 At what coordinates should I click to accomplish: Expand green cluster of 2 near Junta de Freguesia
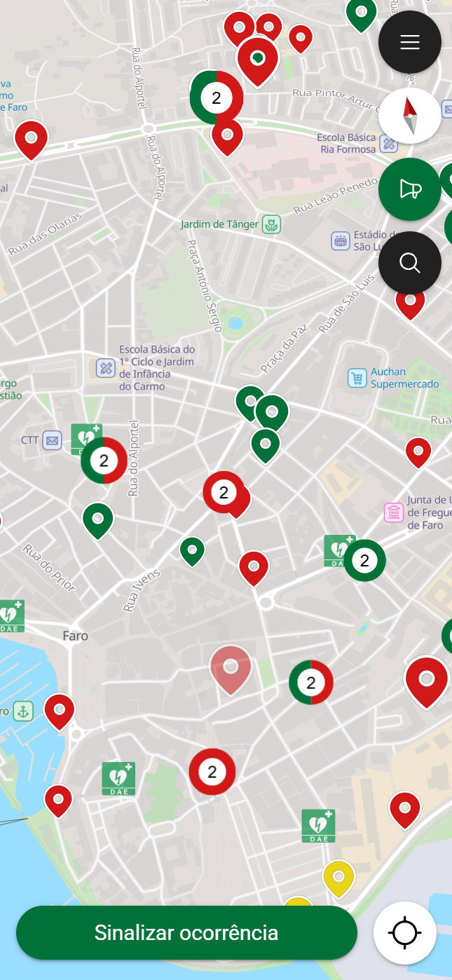pos(364,560)
